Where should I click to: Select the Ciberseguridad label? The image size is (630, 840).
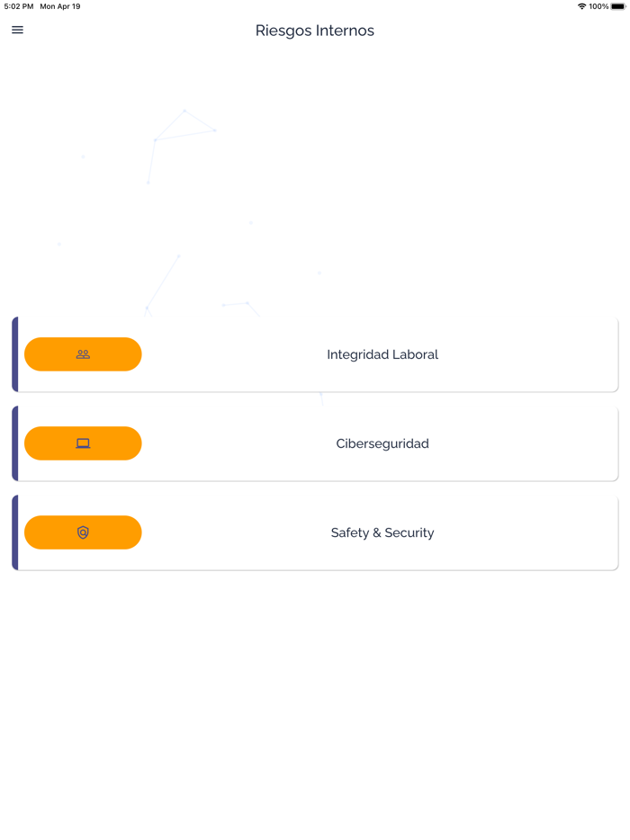[382, 443]
